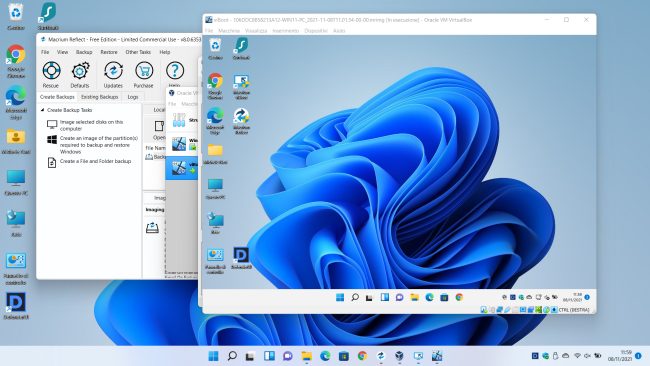Collapse the Create Backup Tasks tree
Screen dimensions: 650x366
click(x=42, y=110)
